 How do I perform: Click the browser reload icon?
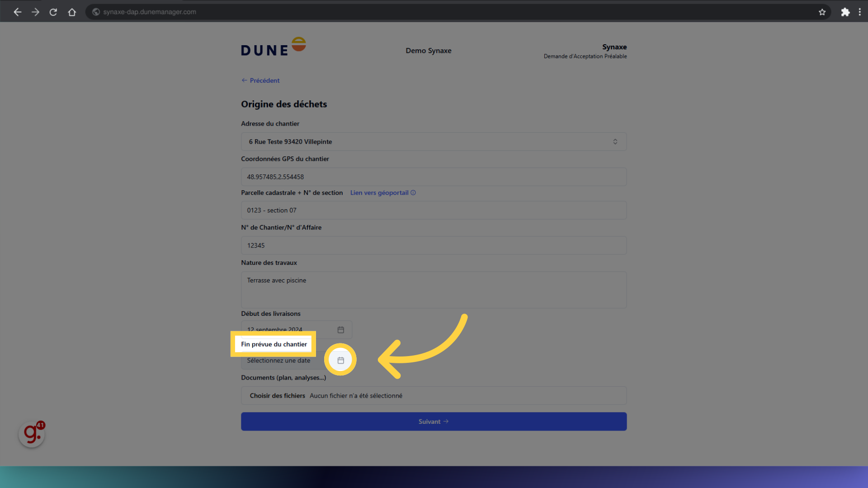[53, 12]
